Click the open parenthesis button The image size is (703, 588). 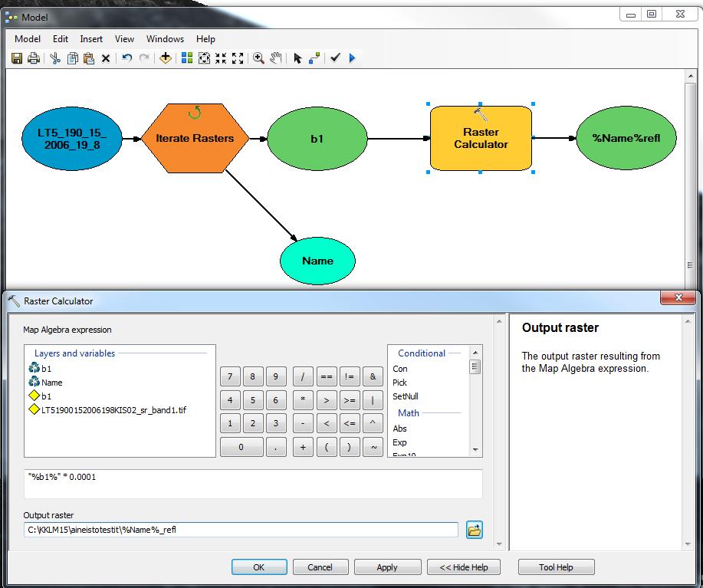point(327,447)
